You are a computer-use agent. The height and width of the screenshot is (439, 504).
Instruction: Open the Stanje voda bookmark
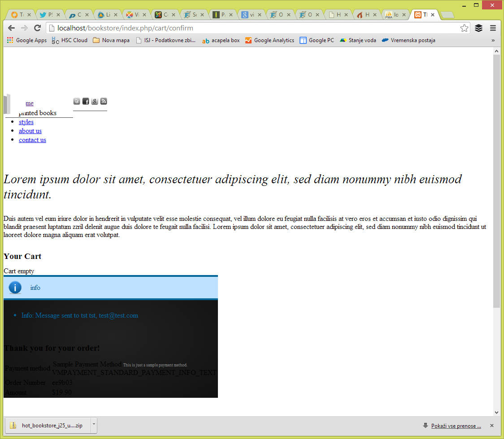pyautogui.click(x=358, y=40)
